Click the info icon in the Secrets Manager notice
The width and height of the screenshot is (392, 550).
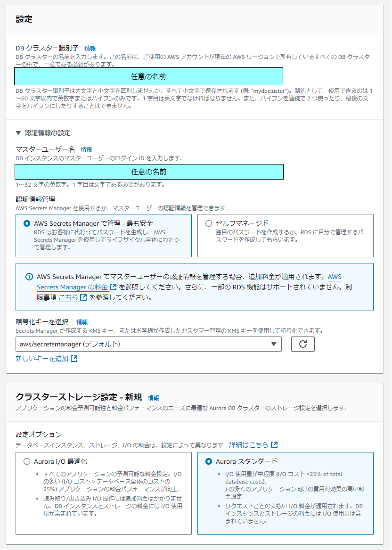tap(30, 277)
